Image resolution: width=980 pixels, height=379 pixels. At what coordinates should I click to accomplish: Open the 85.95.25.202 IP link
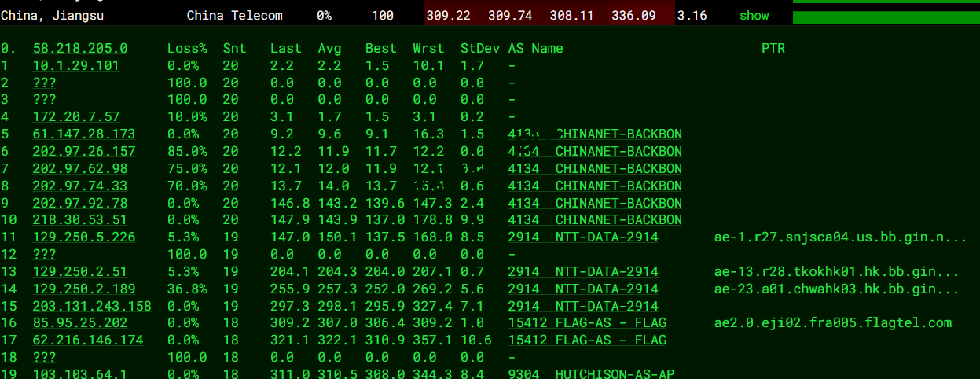(80, 323)
